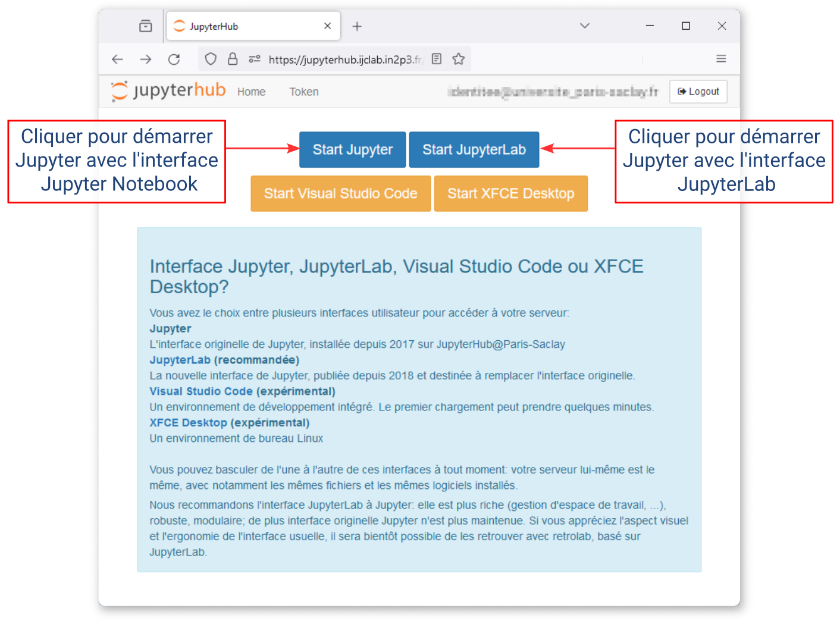Click the 'Un environnement de bureau Linux' text
The height and width of the screenshot is (621, 840).
tap(237, 438)
